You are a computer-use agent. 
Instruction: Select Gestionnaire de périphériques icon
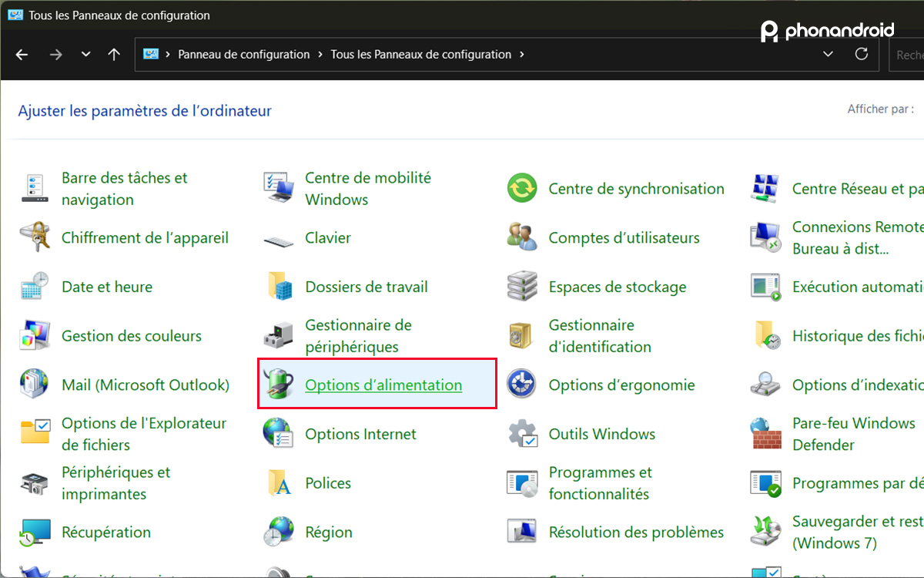tap(279, 336)
